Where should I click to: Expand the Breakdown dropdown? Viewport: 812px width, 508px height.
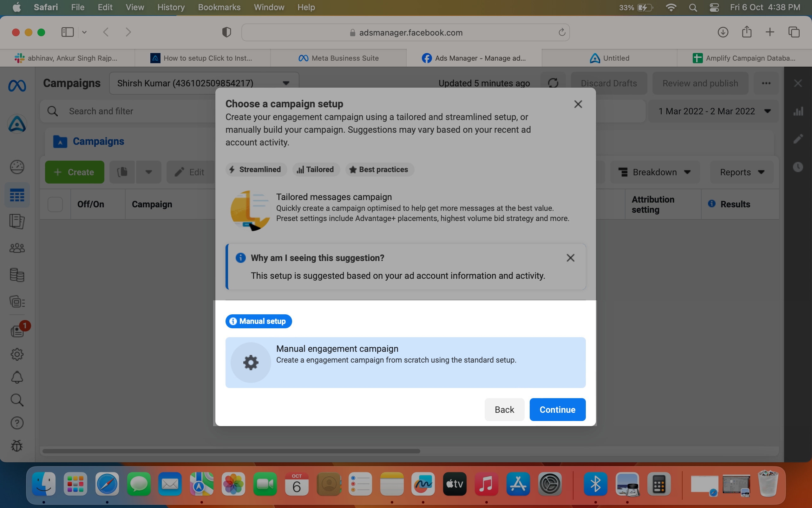tap(655, 172)
